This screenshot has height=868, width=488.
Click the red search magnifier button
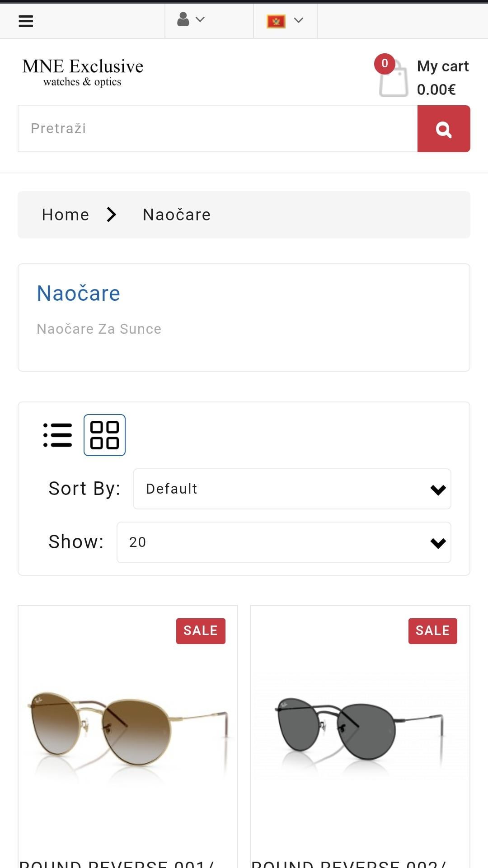click(443, 129)
